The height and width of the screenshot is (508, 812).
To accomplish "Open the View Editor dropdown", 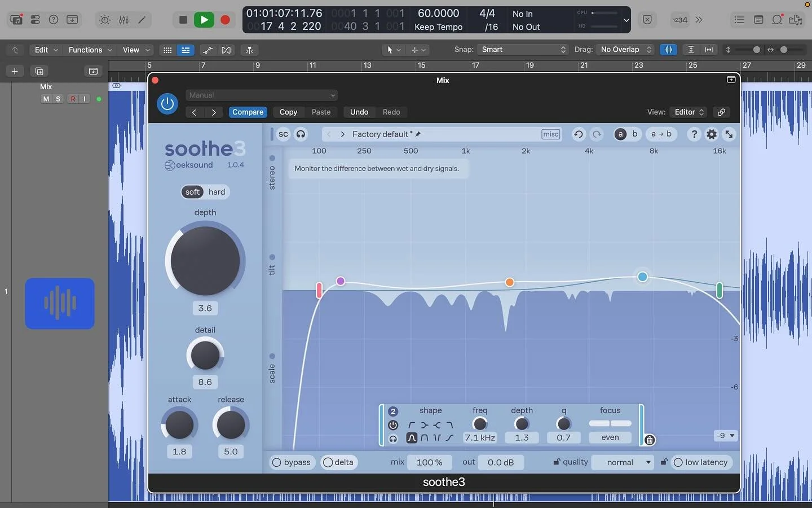I will coord(689,112).
